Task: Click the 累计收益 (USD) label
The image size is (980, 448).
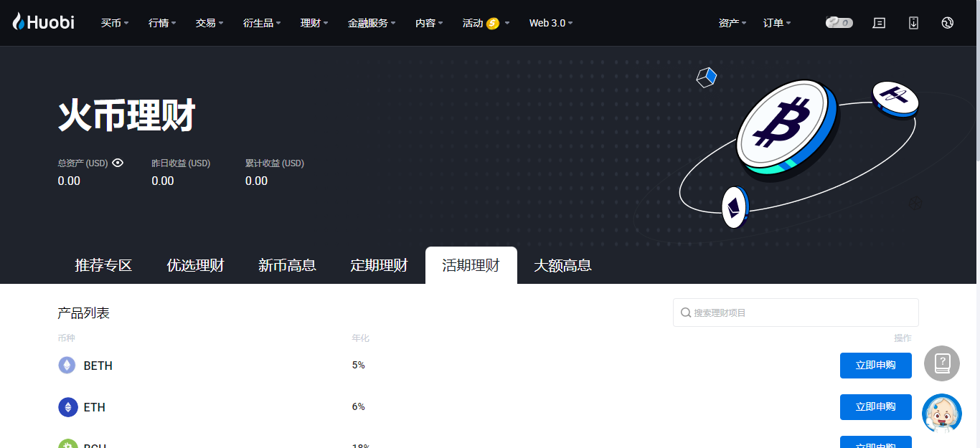Action: pos(275,163)
